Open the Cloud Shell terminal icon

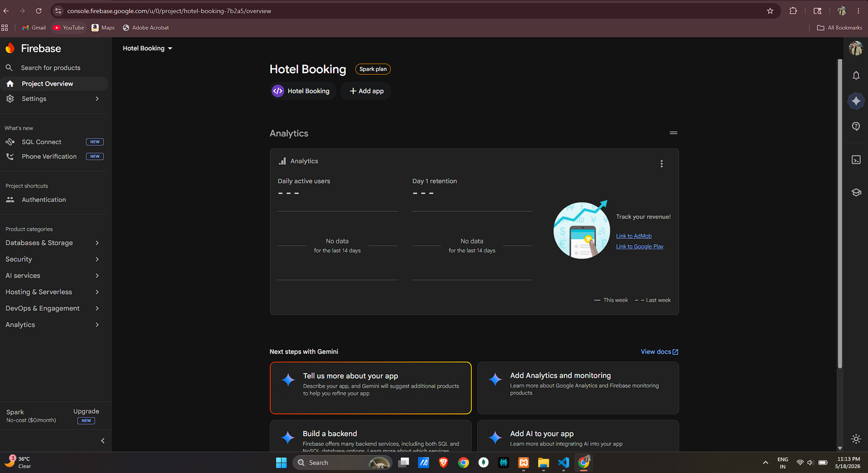pos(856,159)
